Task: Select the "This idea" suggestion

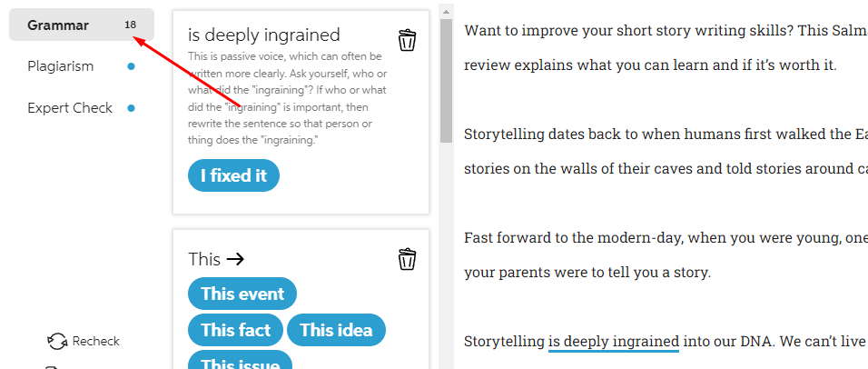Action: tap(336, 330)
